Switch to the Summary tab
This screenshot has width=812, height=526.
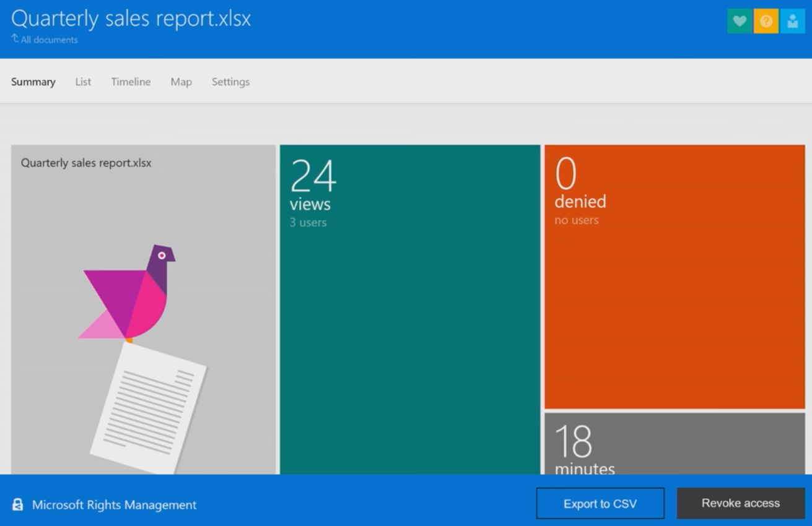click(33, 82)
